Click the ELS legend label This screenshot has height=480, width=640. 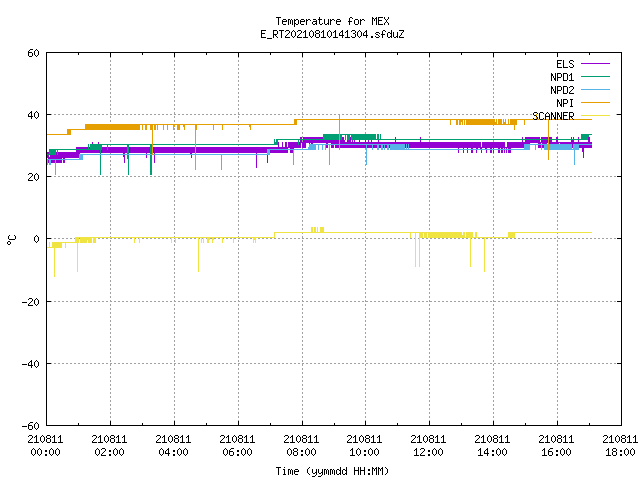[x=565, y=64]
